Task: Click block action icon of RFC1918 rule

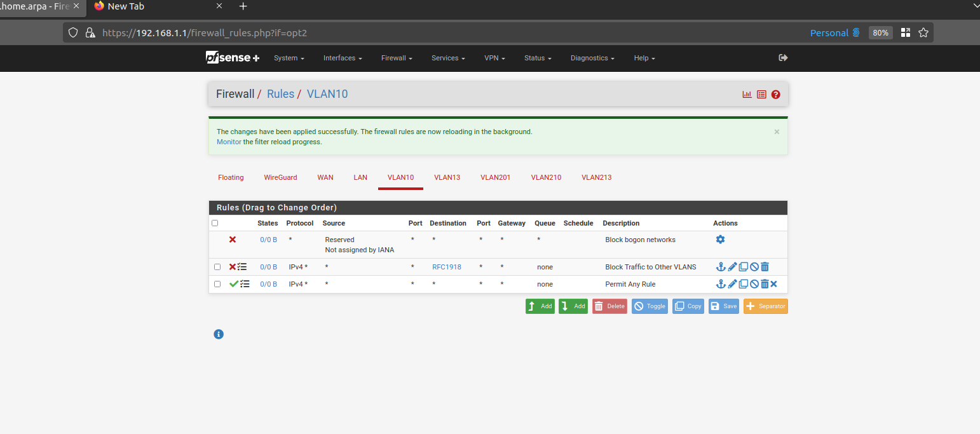Action: pos(233,267)
